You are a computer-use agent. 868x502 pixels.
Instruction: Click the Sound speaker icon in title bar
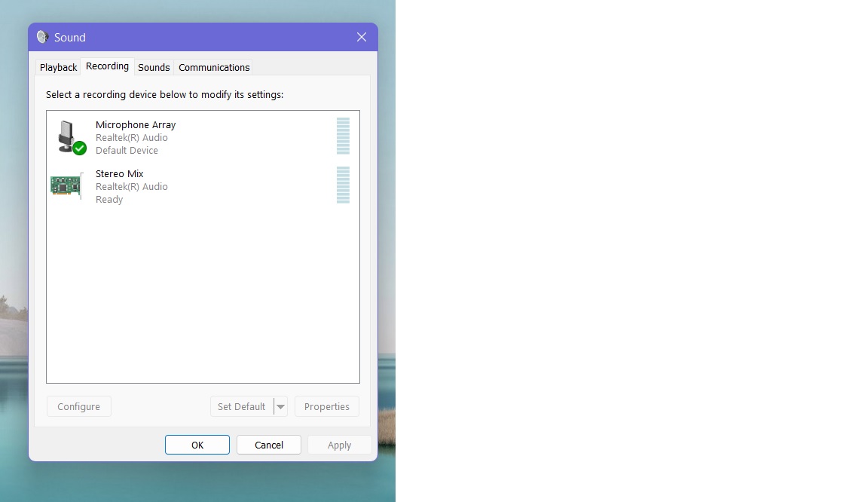click(x=43, y=37)
